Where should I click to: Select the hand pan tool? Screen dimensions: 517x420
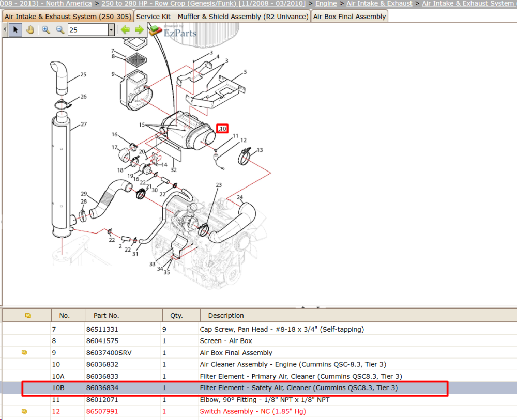coord(30,30)
